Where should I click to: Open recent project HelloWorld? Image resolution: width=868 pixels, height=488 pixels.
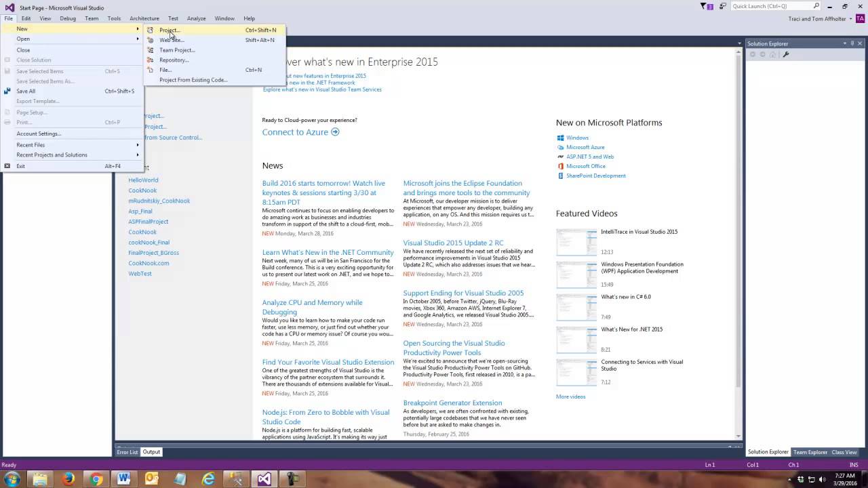tap(143, 180)
